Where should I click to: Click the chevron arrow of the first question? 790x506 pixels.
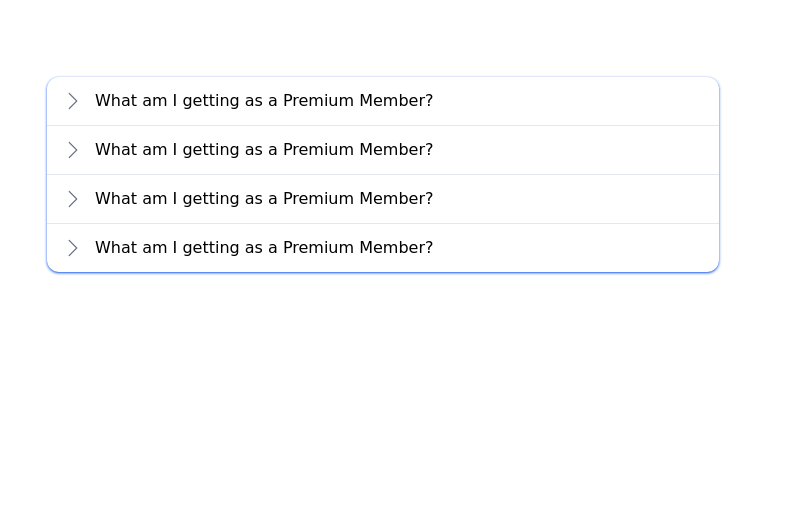(72, 101)
